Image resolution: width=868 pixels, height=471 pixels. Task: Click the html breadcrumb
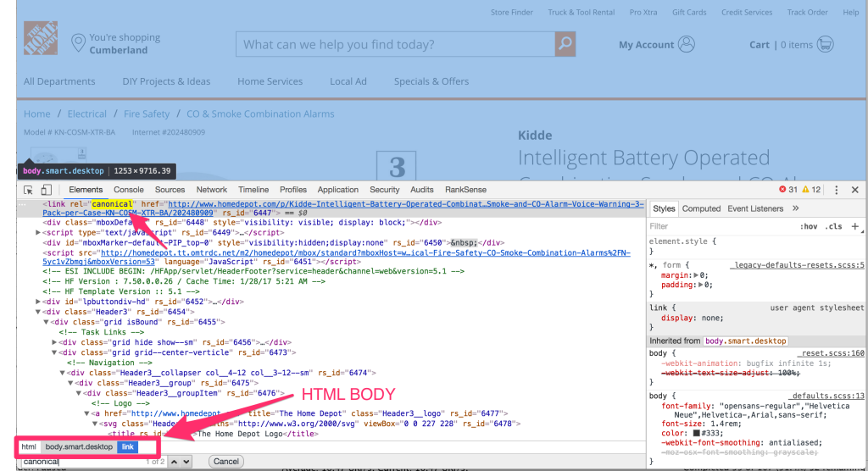29,446
